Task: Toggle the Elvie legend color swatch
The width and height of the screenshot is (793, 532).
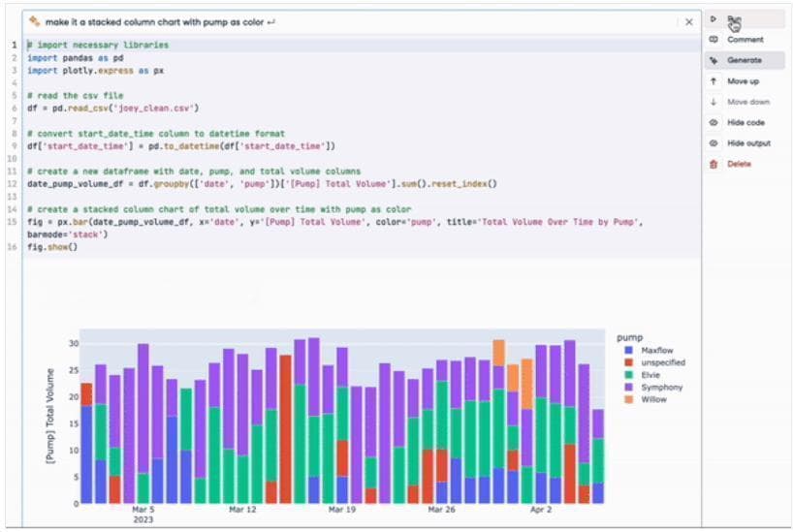Action: coord(628,375)
